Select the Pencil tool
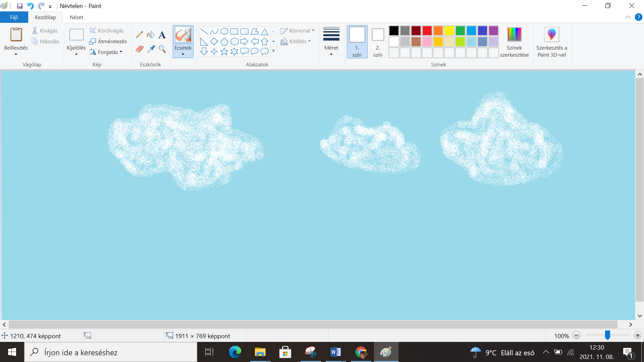The image size is (644, 362). pyautogui.click(x=140, y=35)
